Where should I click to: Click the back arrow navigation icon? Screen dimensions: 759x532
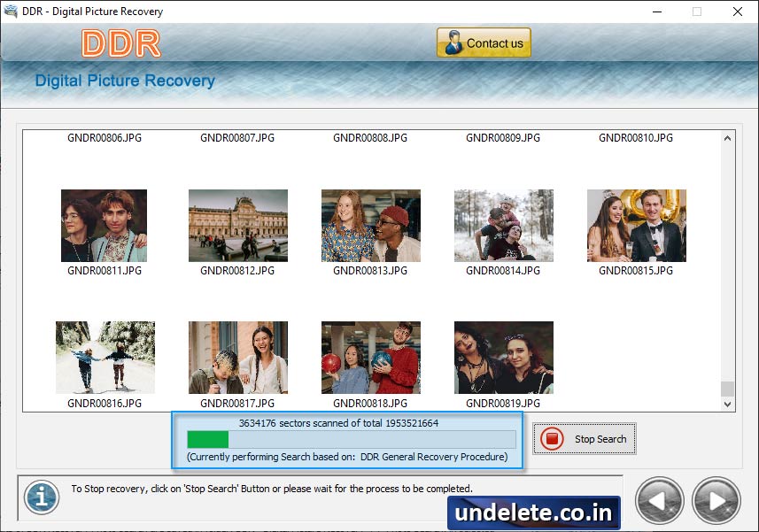point(659,501)
